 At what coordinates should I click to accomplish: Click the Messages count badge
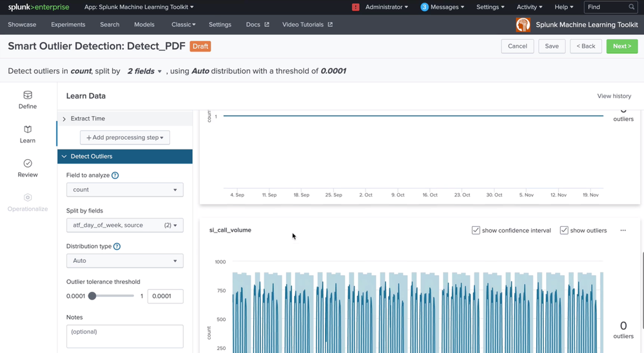[424, 7]
